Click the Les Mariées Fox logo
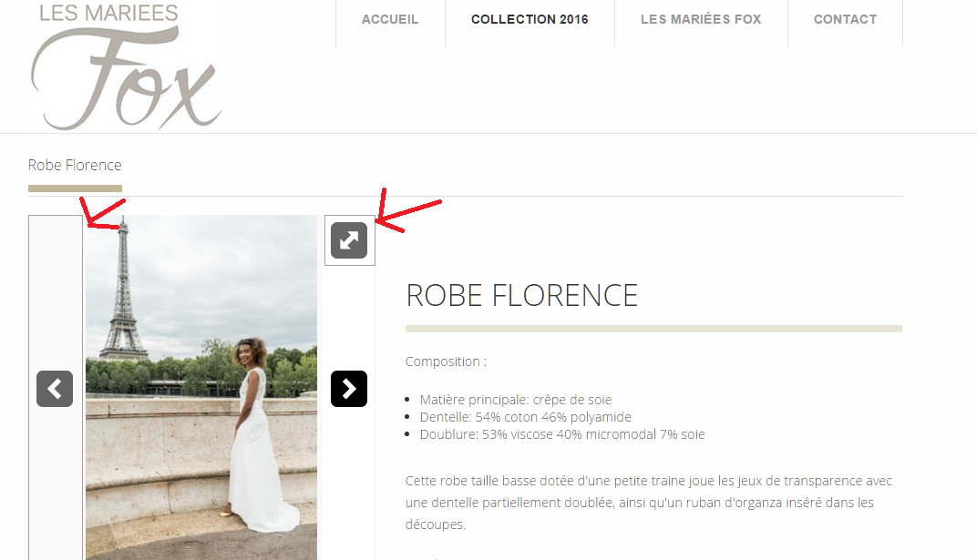 tap(127, 66)
